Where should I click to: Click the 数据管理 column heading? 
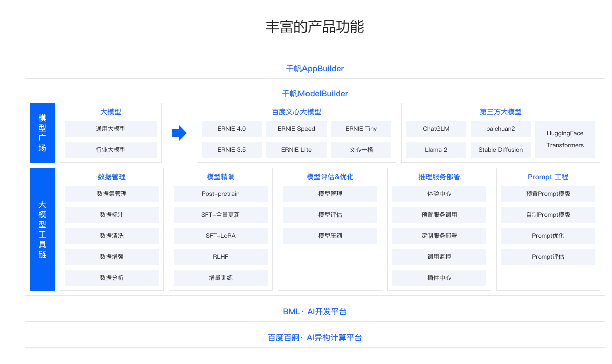tap(112, 177)
